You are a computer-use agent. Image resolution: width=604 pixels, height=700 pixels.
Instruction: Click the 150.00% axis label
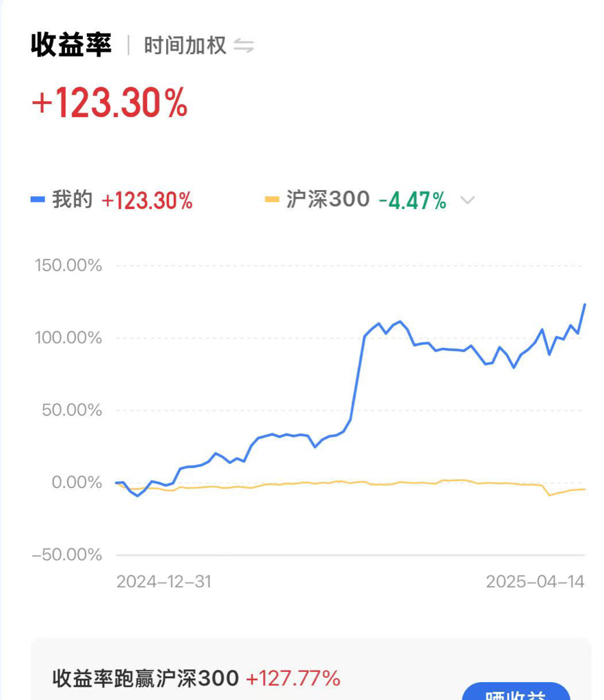coord(68,265)
